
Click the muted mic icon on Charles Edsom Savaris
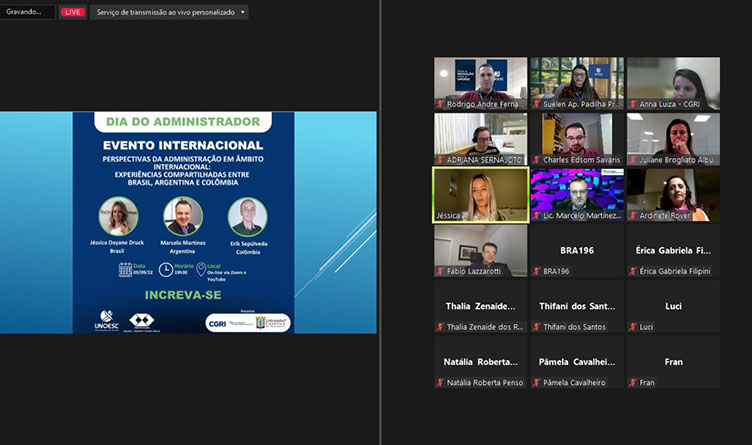(537, 160)
